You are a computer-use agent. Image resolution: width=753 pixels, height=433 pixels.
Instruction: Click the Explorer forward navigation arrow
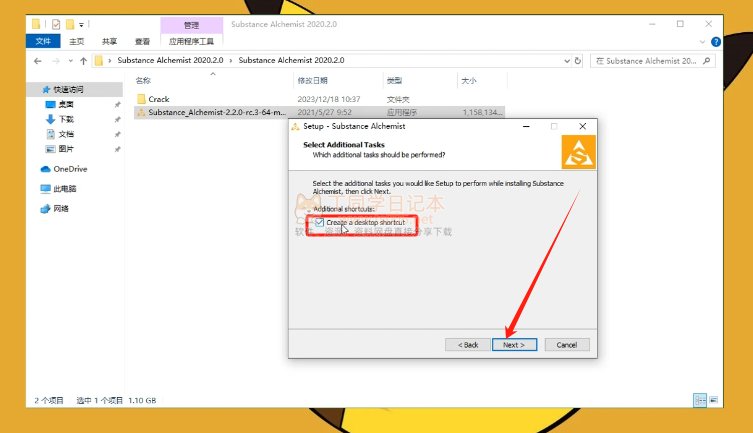coord(56,61)
